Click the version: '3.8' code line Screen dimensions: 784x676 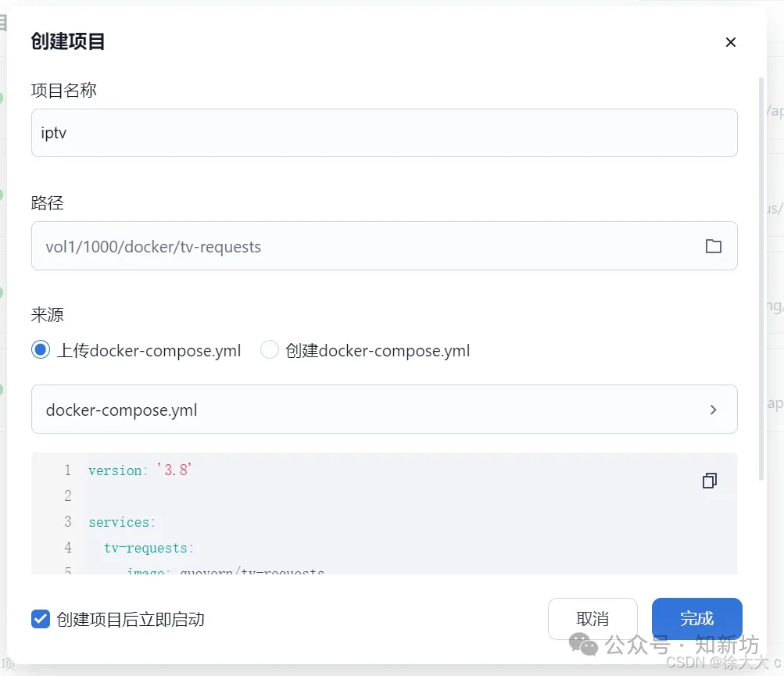tap(140, 470)
